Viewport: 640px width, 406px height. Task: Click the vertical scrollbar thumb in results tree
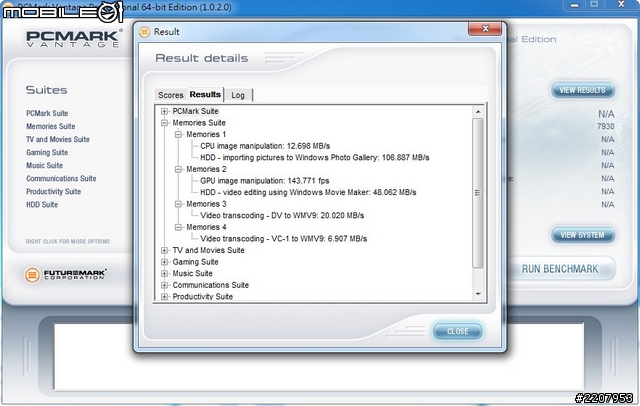[x=478, y=193]
